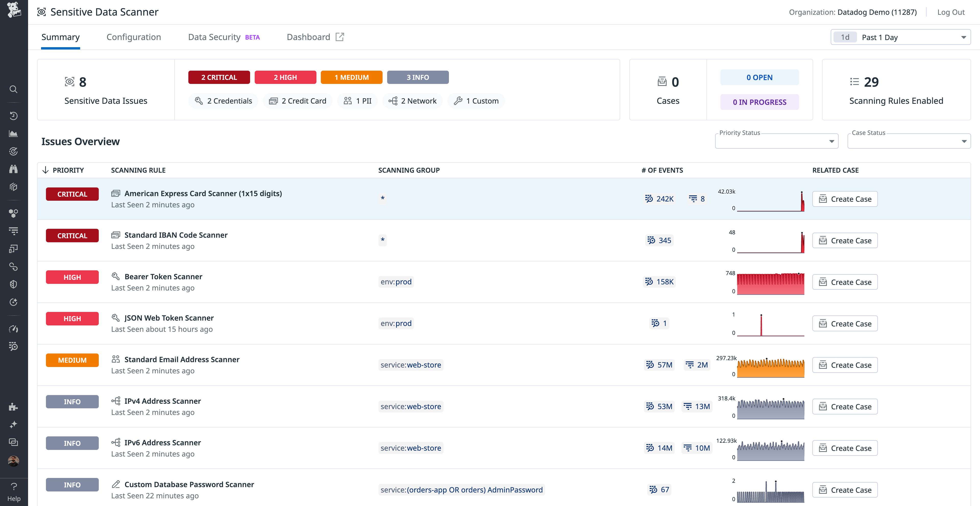Image resolution: width=980 pixels, height=506 pixels.
Task: Expand the Past 1 Day time range selector
Action: point(900,37)
